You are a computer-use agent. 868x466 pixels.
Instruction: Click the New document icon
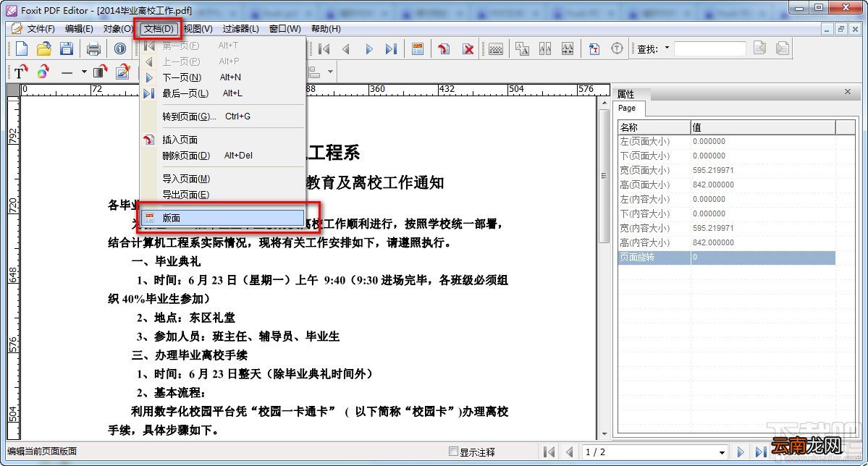21,48
